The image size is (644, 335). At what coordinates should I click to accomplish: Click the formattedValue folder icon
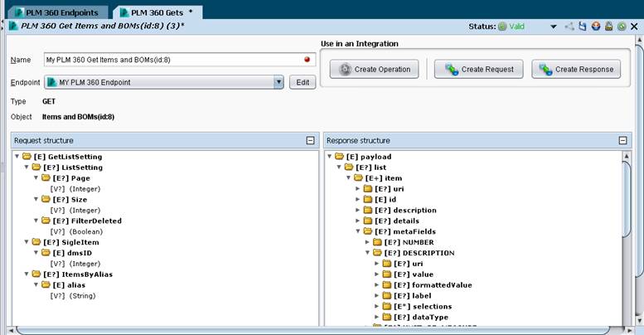coord(387,284)
